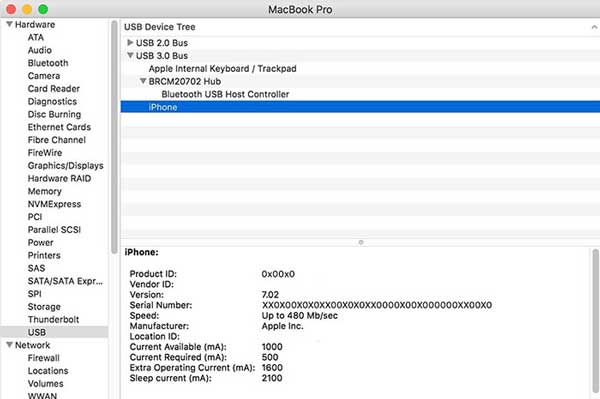The width and height of the screenshot is (600, 399).
Task: Collapse the Network section triangle
Action: tap(10, 345)
